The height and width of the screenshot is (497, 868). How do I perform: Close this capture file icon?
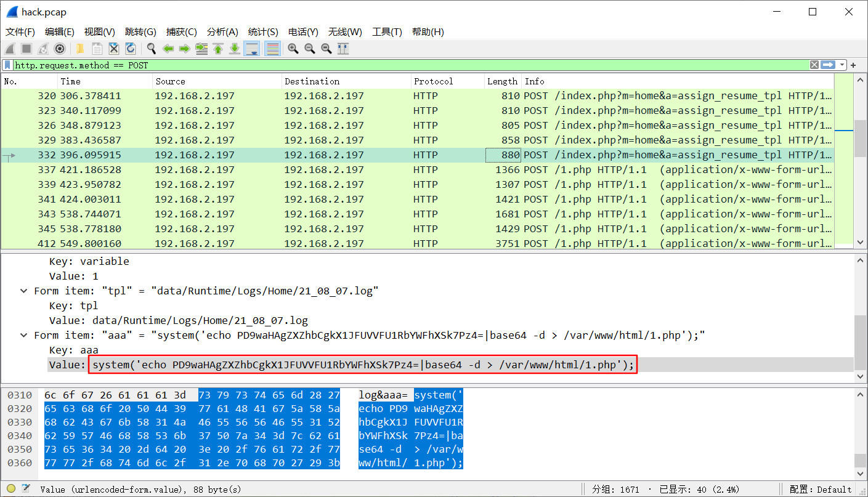click(x=113, y=49)
